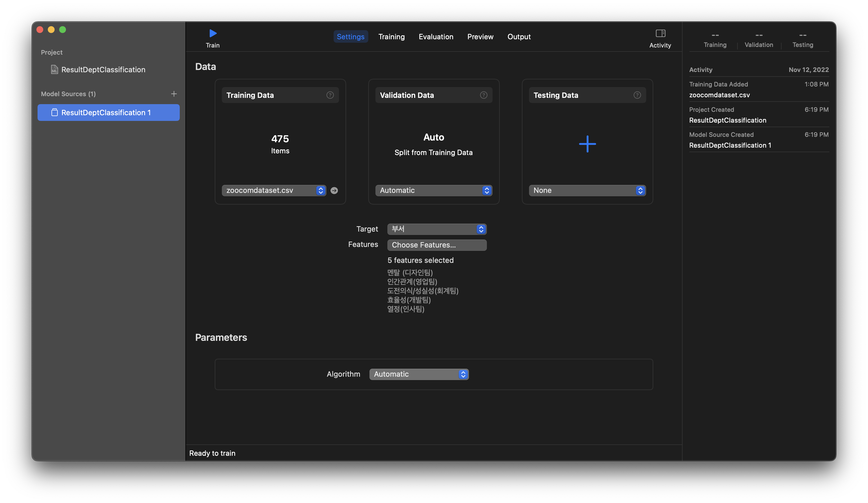Click the Training Data help question mark
Image resolution: width=868 pixels, height=503 pixels.
pos(330,95)
